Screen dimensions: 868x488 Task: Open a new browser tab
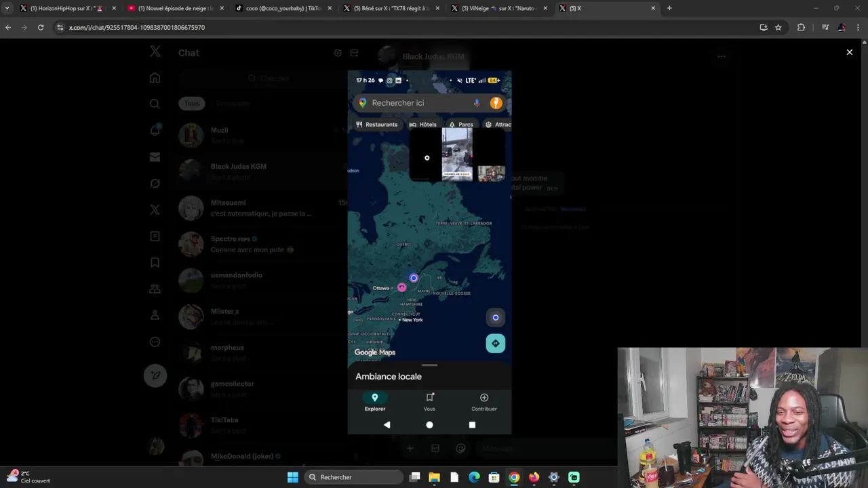[669, 8]
